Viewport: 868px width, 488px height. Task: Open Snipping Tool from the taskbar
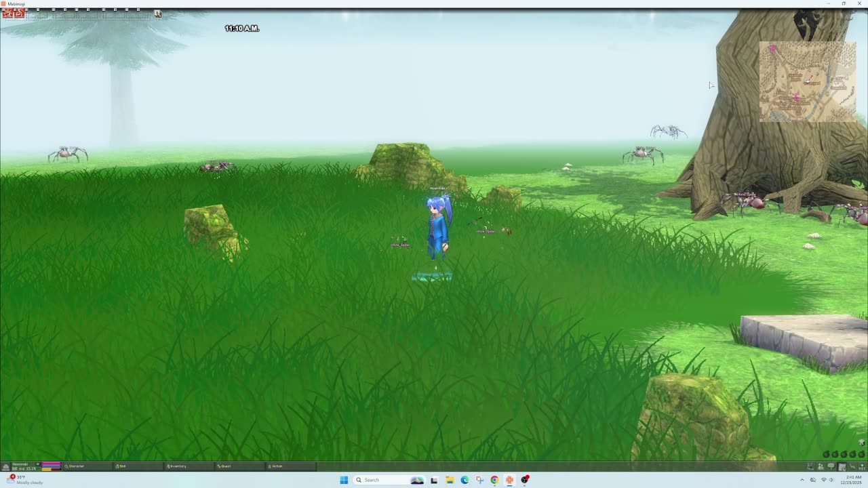coord(479,480)
